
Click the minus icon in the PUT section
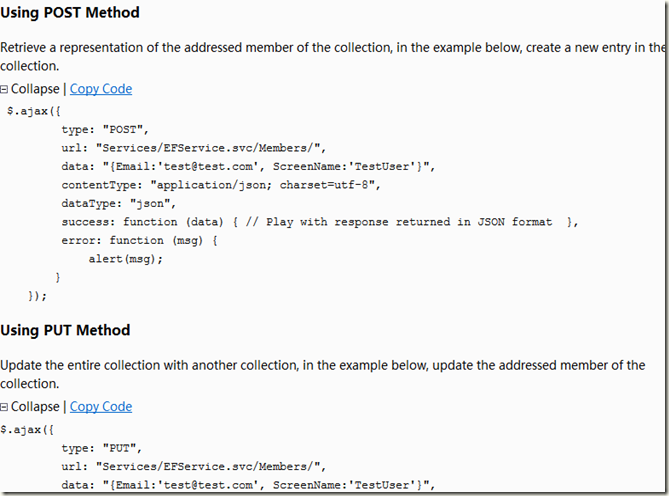pyautogui.click(x=5, y=408)
